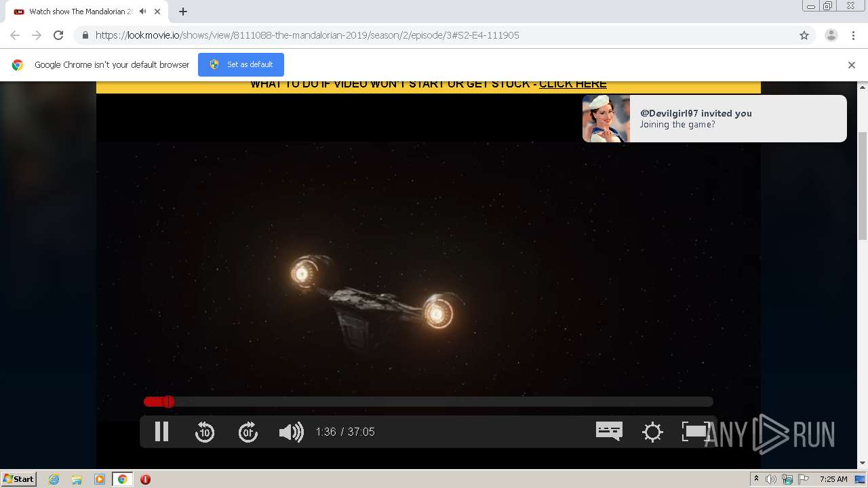Image resolution: width=868 pixels, height=488 pixels.
Task: Click the Devilgirl97 notification avatar image
Action: click(606, 119)
